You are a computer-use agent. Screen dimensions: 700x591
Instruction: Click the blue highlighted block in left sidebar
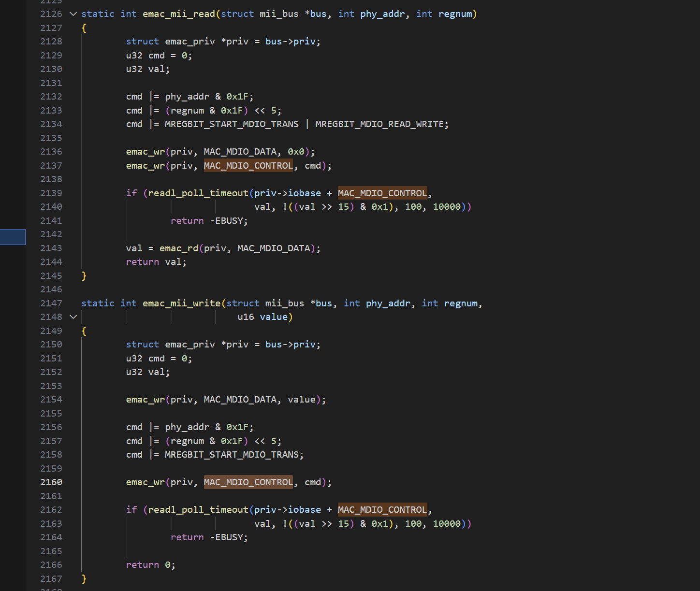[13, 237]
